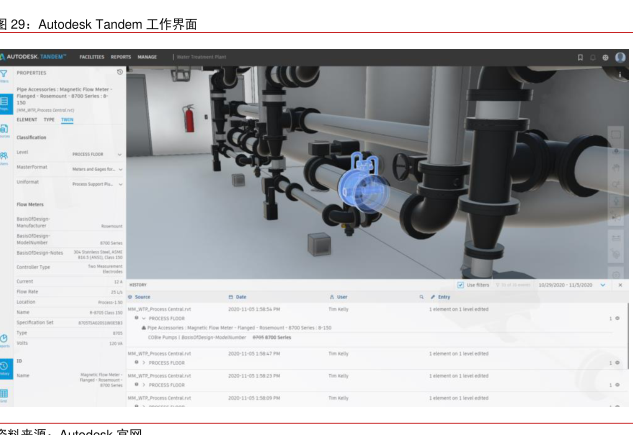This screenshot has height=435, width=633.
Task: Open the FACILITIES menu
Action: point(93,57)
